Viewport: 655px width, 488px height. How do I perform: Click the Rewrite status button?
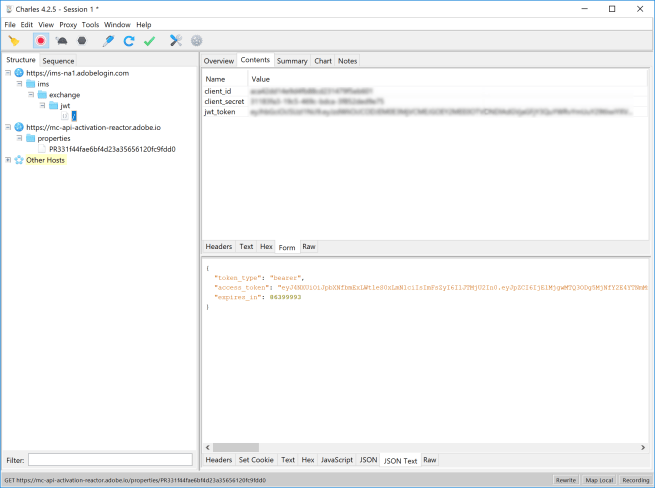[565, 481]
